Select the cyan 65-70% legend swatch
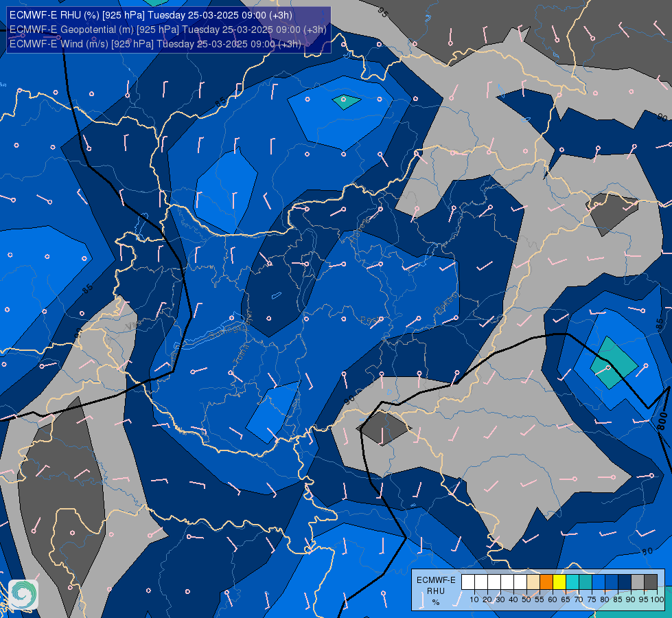This screenshot has height=618, width=672. coord(572,582)
